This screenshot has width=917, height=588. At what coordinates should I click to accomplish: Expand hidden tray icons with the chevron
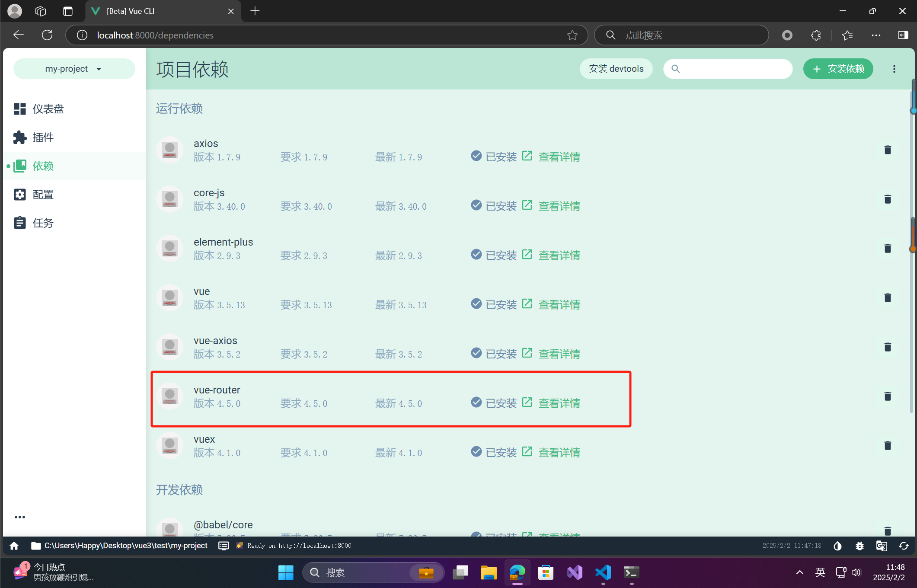pos(799,572)
